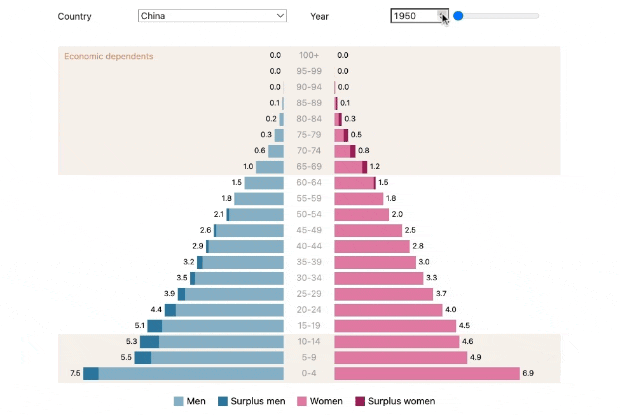Click the Men legend color swatch

179,401
